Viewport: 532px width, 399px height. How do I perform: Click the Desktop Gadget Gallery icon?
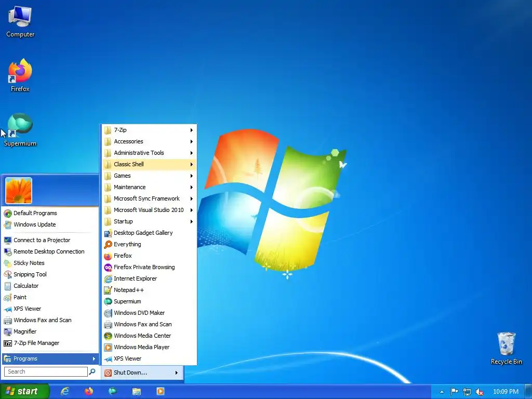pyautogui.click(x=108, y=233)
